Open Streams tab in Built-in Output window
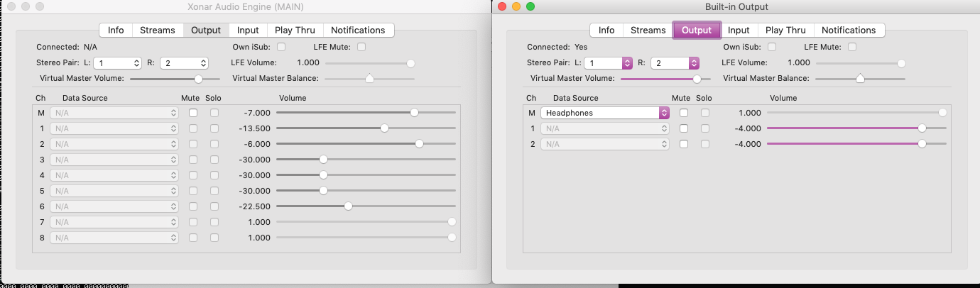The height and width of the screenshot is (288, 980). 648,31
